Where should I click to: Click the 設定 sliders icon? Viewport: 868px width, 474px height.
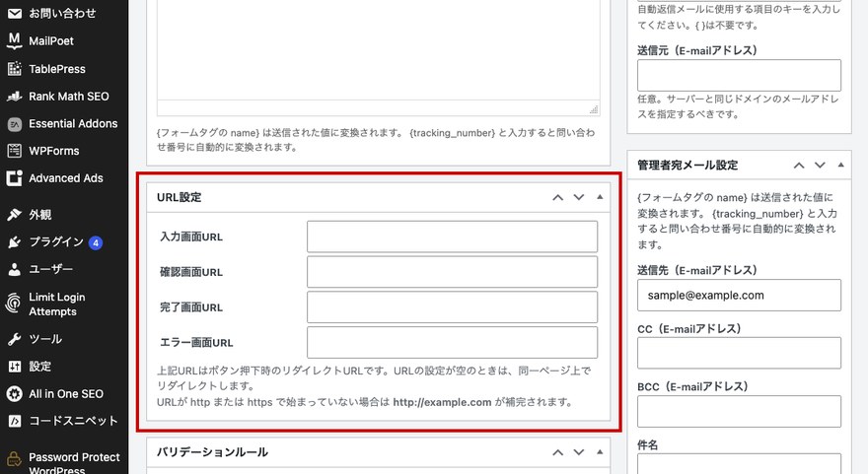click(x=15, y=367)
